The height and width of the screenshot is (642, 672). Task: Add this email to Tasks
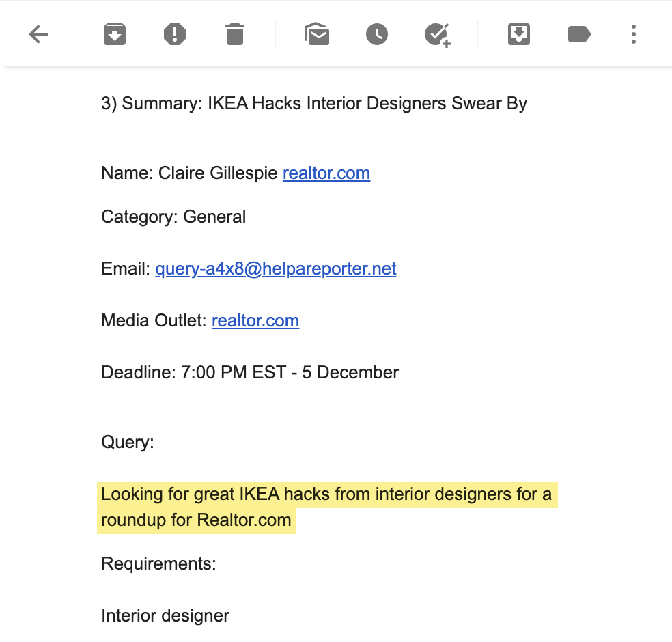click(x=437, y=34)
